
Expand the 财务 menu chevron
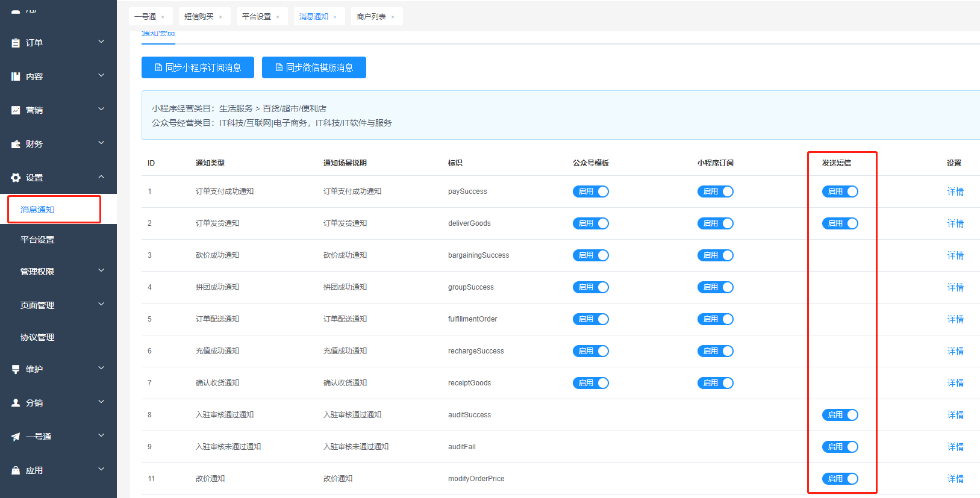click(x=101, y=143)
